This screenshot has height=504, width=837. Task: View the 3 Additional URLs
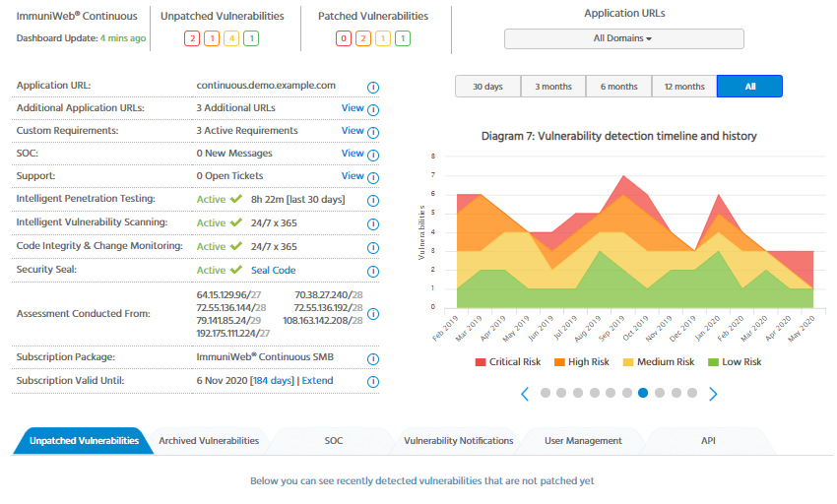pyautogui.click(x=353, y=108)
